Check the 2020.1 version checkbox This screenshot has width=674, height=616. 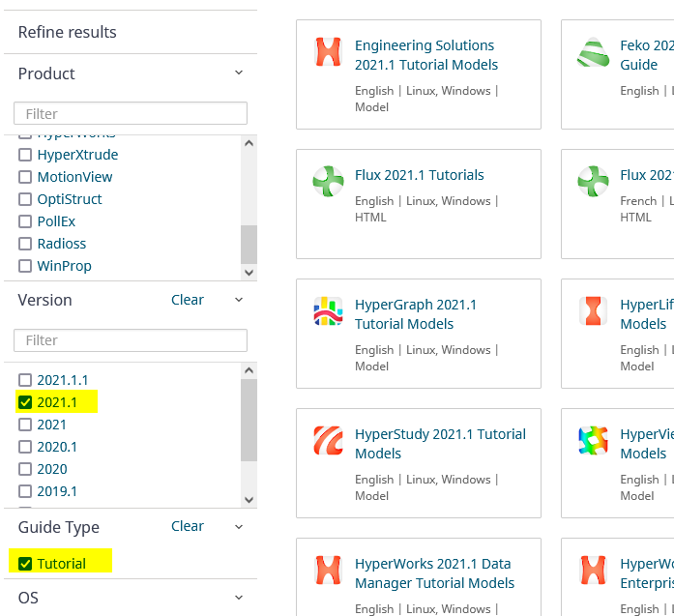pyautogui.click(x=25, y=447)
